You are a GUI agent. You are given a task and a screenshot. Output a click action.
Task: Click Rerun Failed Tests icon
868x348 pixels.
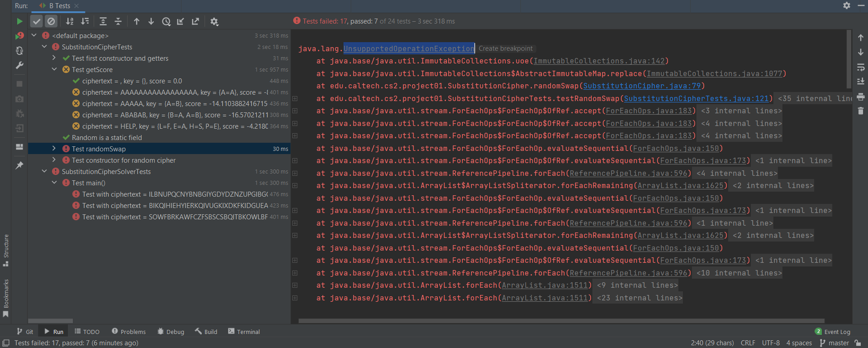(19, 36)
